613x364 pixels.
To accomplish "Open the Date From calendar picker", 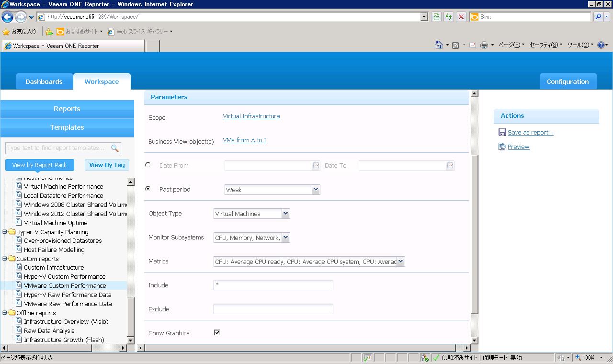I will click(316, 166).
